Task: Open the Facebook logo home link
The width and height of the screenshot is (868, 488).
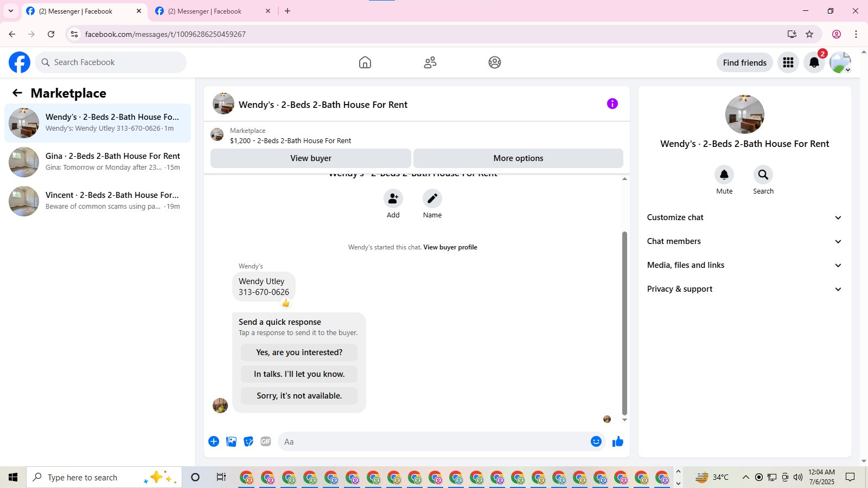Action: 20,62
